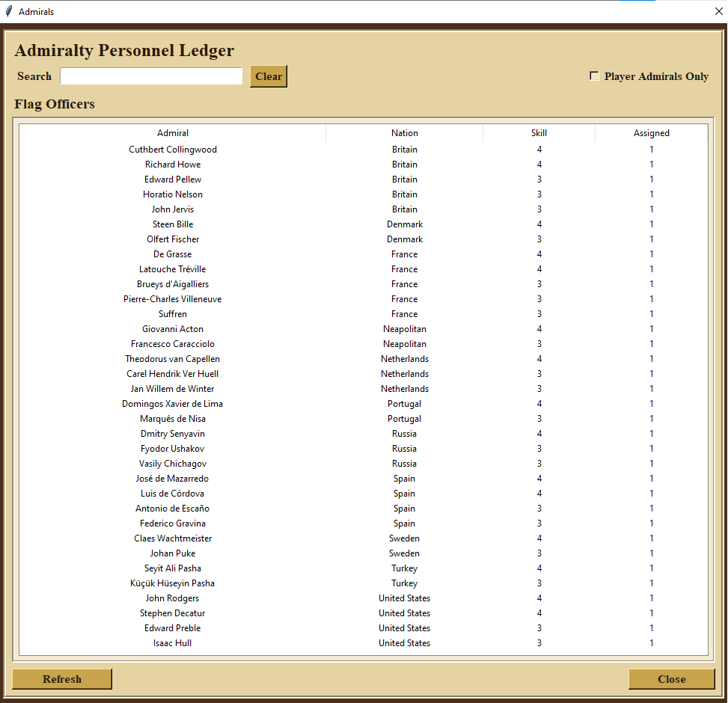Click Sweden nation in Johan Puke row
The height and width of the screenshot is (703, 728).
click(x=404, y=553)
